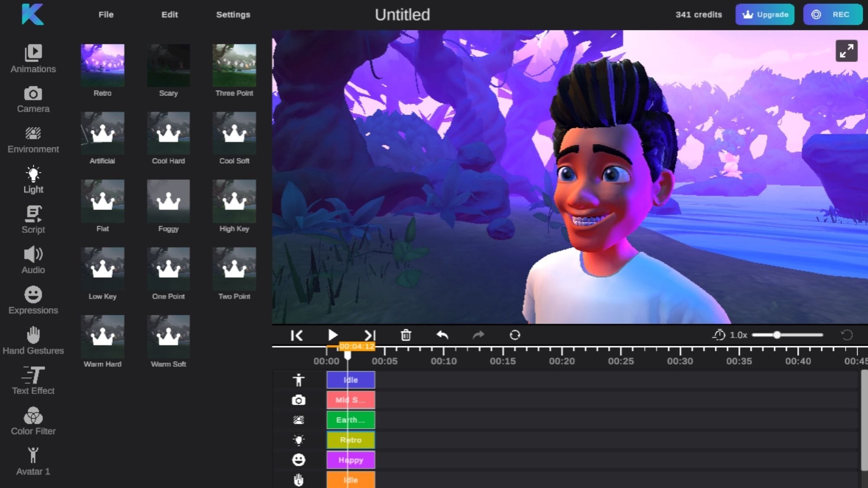The height and width of the screenshot is (488, 868).
Task: Click the Upgrade button
Action: click(765, 14)
